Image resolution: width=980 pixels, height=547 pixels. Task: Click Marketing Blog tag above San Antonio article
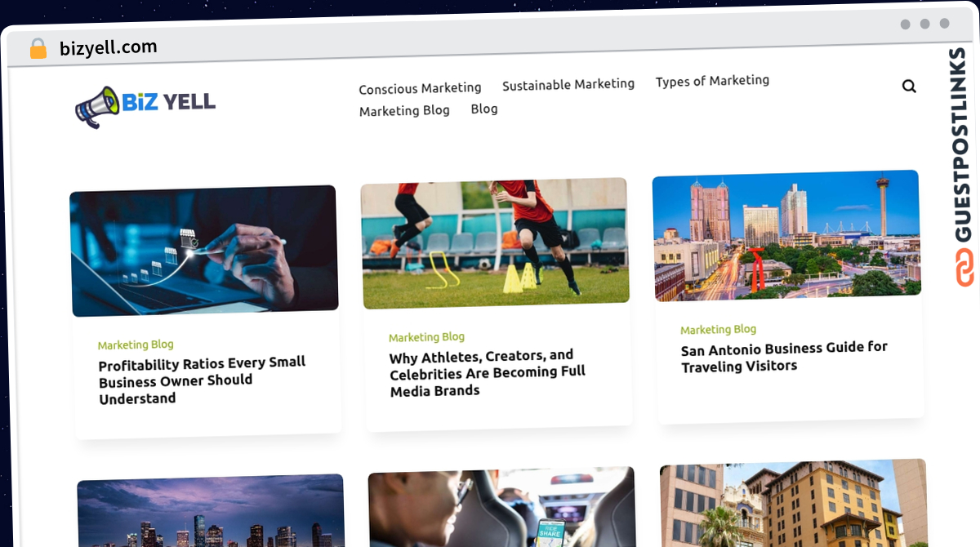pos(719,330)
